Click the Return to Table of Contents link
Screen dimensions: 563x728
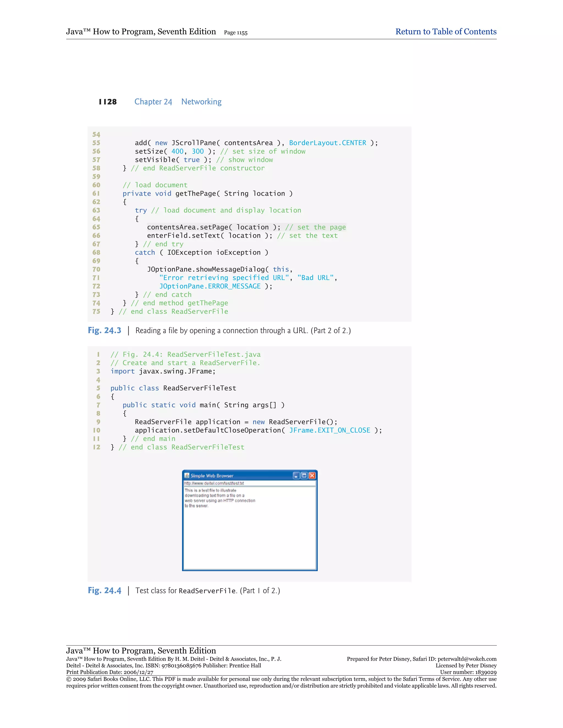[446, 32]
